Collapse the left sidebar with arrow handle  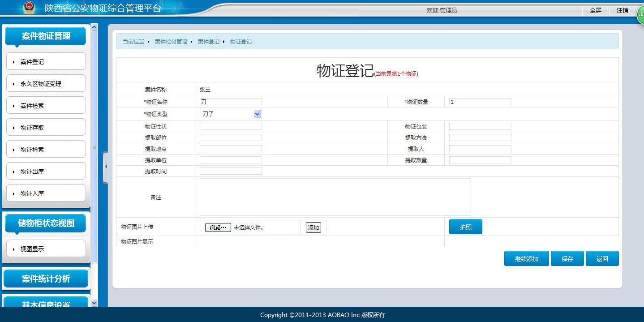tap(106, 167)
